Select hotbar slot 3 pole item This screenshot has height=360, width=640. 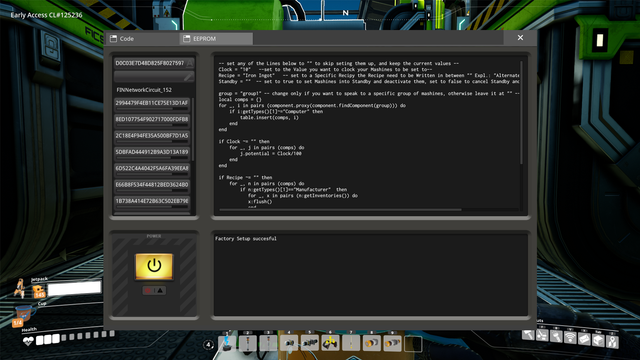coord(269,343)
